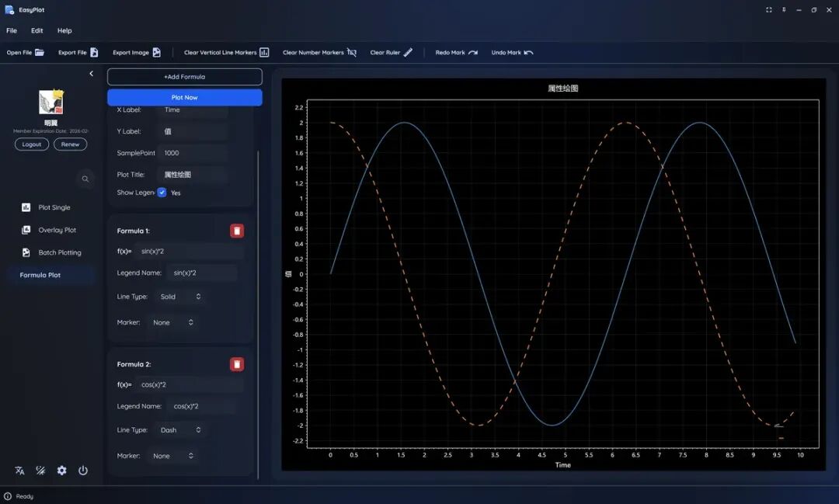
Task: Open Formula 1 Marker dropdown
Action: point(172,322)
